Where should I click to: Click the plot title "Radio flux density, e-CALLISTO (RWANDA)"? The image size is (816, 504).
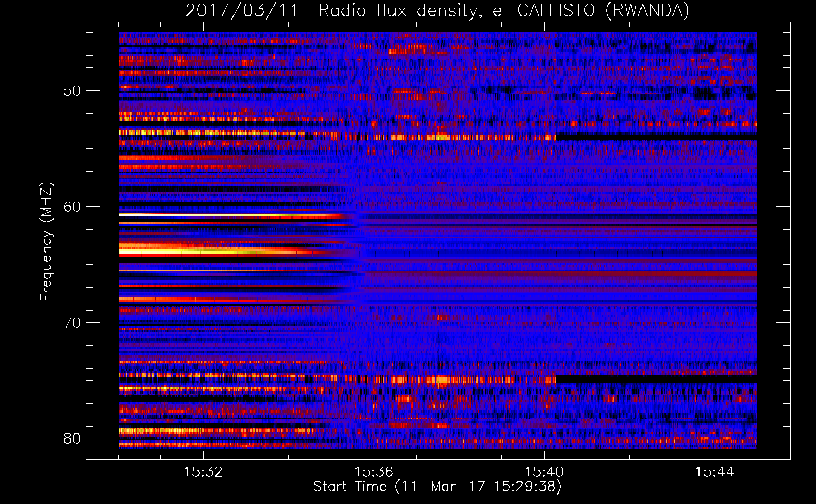pyautogui.click(x=504, y=11)
